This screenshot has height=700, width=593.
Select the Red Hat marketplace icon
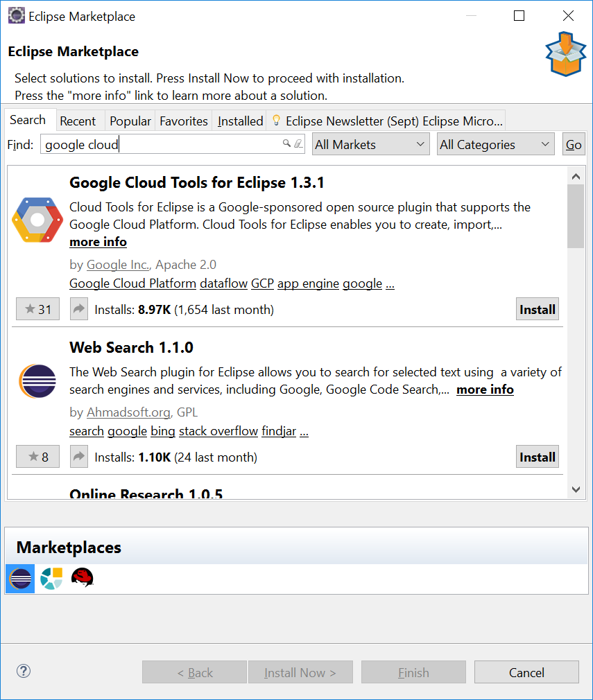(83, 578)
